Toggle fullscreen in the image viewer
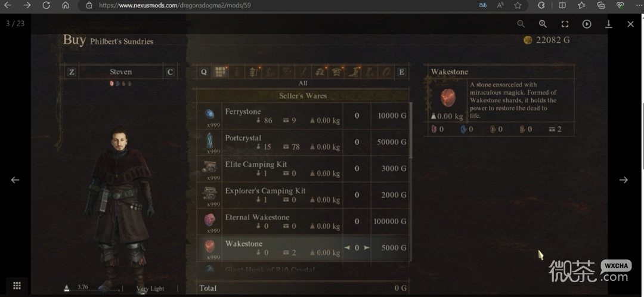644x297 pixels. point(565,24)
